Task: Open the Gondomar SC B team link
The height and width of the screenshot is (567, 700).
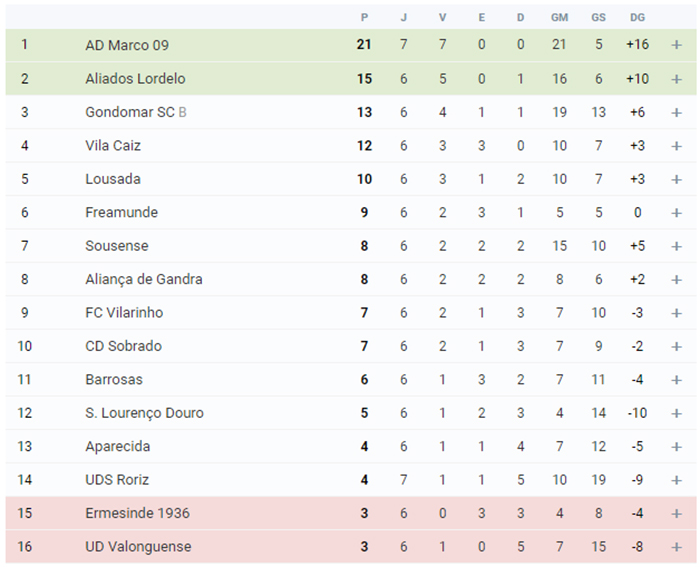Action: (136, 112)
